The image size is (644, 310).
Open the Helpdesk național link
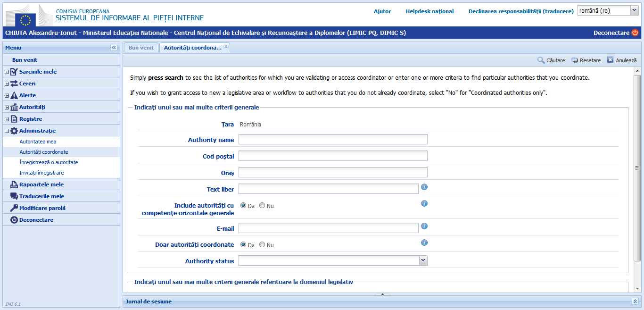pos(429,11)
